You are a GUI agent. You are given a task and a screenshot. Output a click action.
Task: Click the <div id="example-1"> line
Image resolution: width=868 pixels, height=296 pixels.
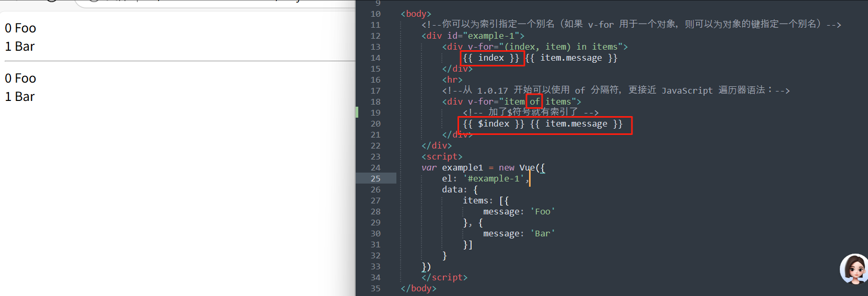(473, 36)
